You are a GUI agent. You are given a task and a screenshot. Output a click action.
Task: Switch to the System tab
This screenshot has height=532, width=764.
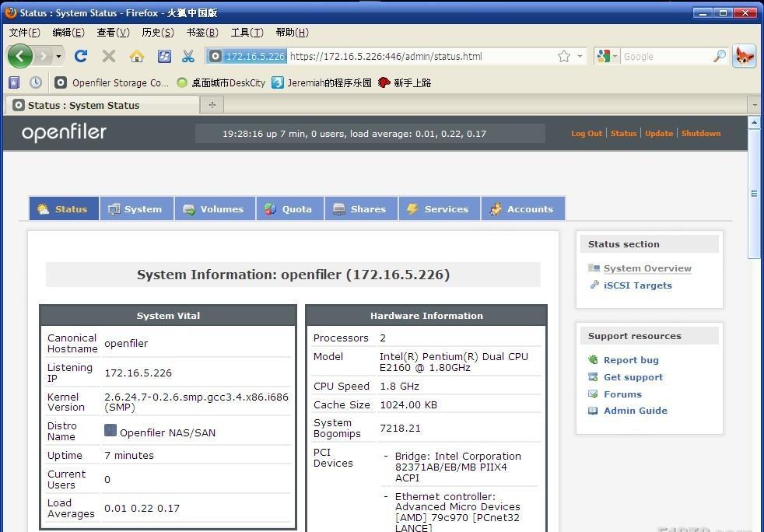pos(137,209)
